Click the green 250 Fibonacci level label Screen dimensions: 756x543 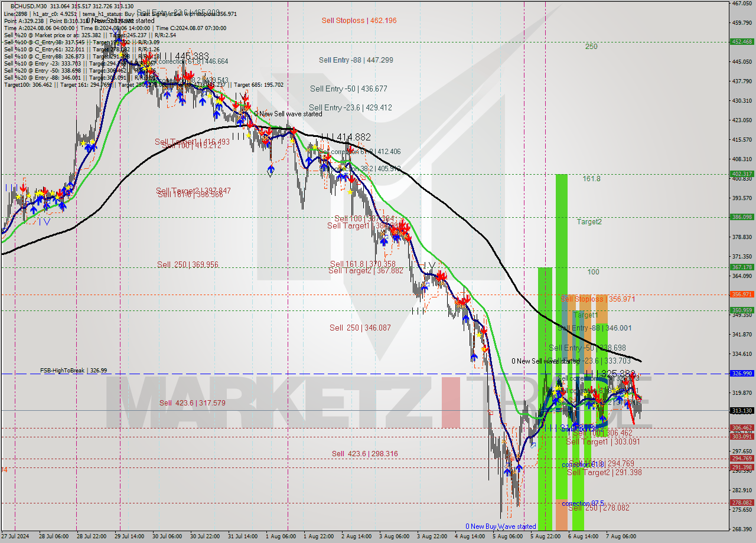click(591, 47)
